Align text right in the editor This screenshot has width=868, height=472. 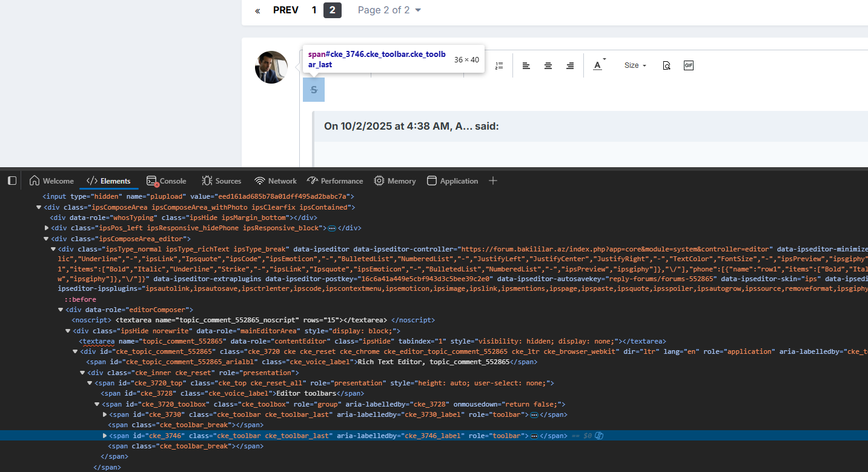(570, 65)
